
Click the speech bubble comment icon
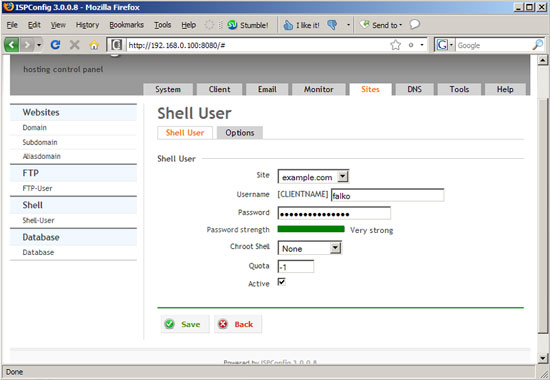coord(415,24)
